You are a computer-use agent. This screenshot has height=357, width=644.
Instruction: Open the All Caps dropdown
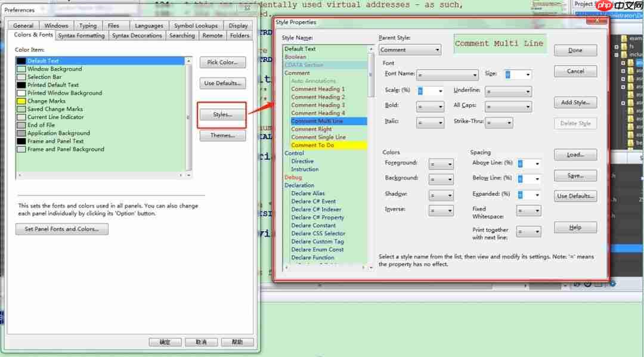click(508, 107)
